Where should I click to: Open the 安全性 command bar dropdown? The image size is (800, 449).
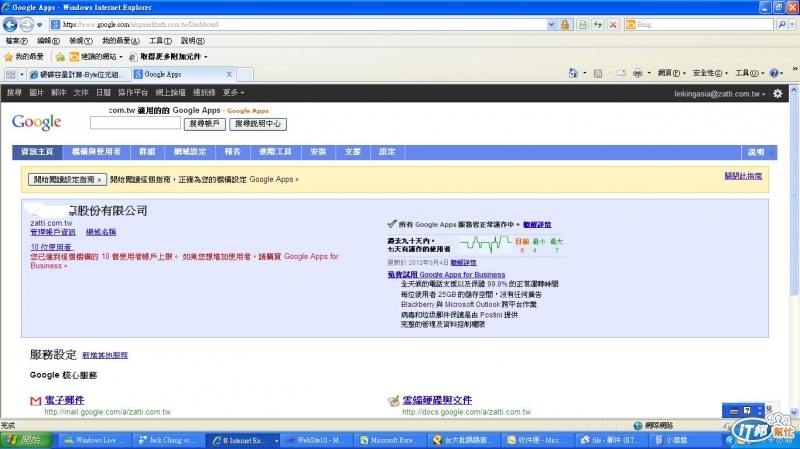[x=710, y=73]
